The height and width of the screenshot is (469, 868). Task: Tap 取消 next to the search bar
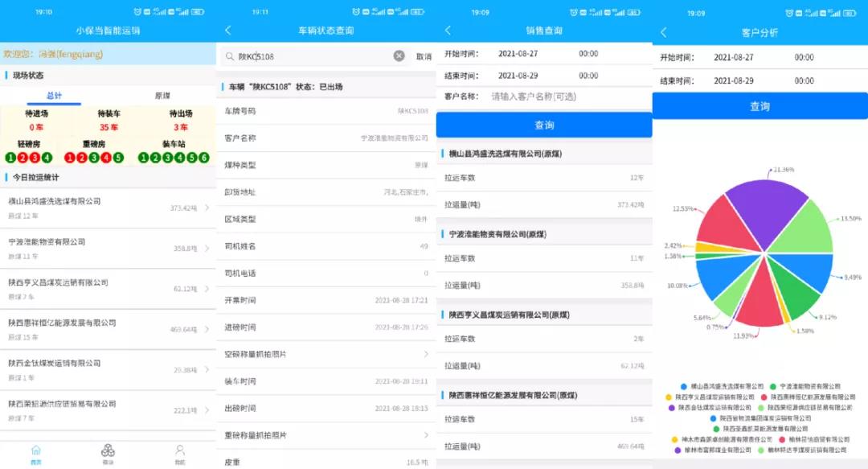(424, 56)
